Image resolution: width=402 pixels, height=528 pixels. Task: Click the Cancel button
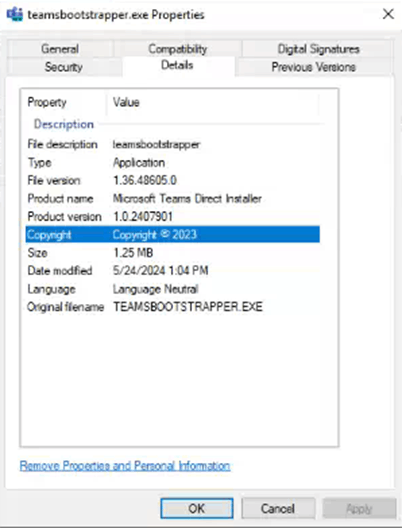click(278, 508)
